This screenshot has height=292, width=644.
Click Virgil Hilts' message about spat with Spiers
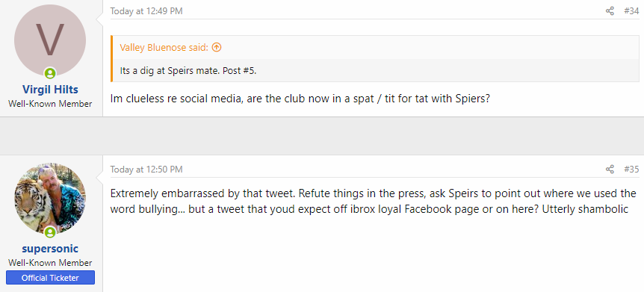tap(300, 99)
